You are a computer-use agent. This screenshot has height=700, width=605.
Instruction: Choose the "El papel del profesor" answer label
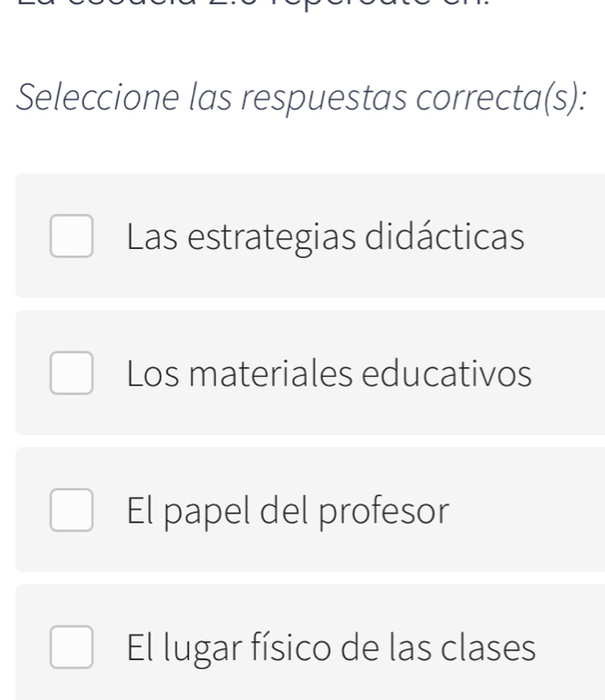point(288,510)
